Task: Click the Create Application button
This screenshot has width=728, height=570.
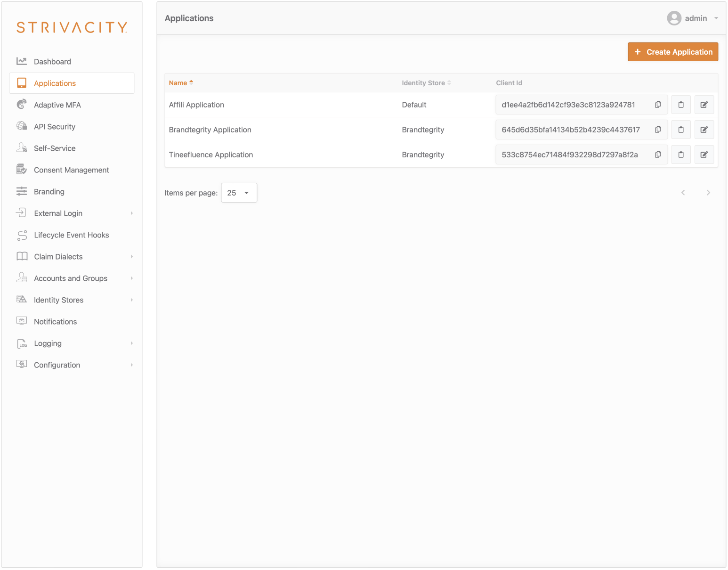Action: pos(673,52)
